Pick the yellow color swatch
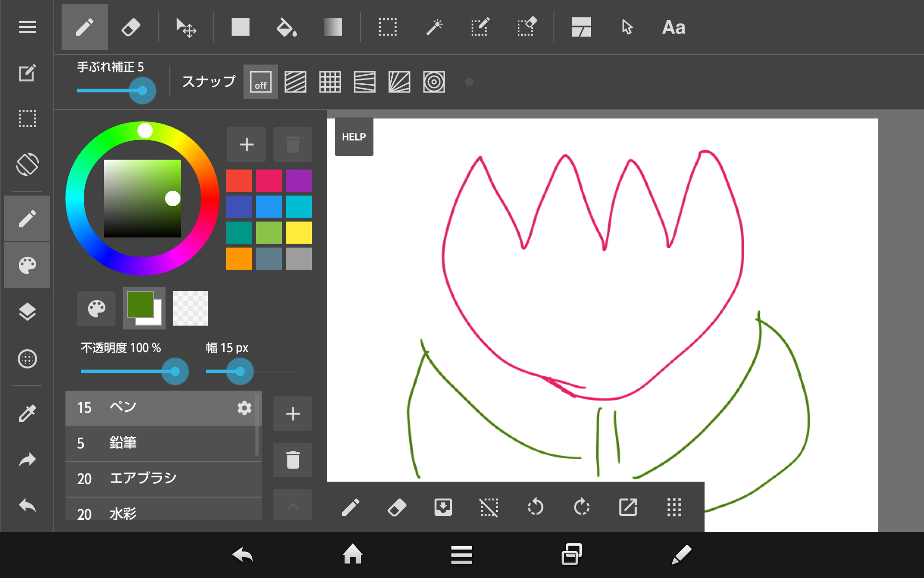Screen dimensions: 924x578 point(298,233)
